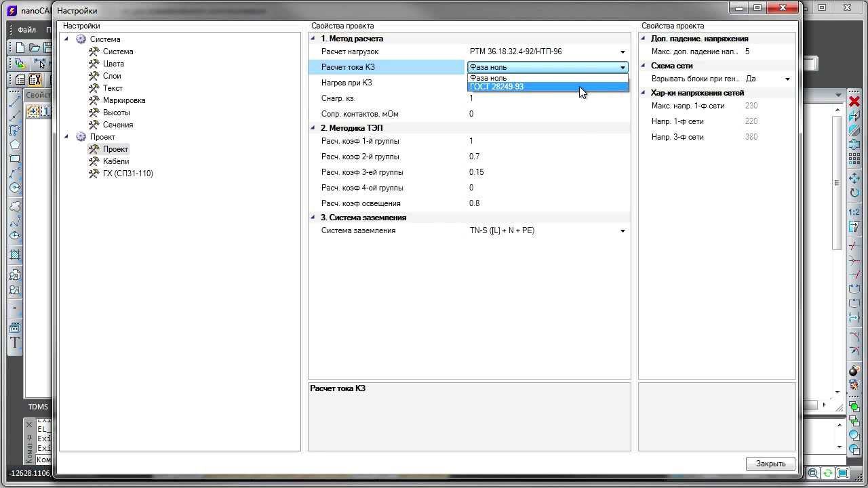This screenshot has width=868, height=488.
Task: Select Кабели in the settings tree
Action: tap(116, 161)
